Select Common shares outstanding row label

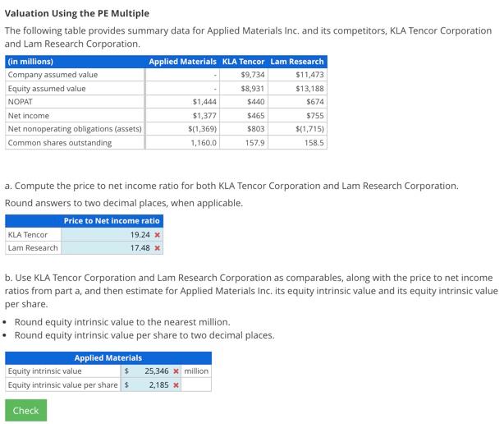(60, 142)
